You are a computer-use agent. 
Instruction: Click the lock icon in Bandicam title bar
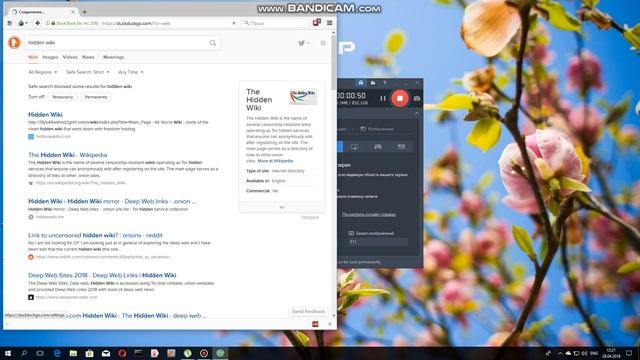(x=361, y=83)
